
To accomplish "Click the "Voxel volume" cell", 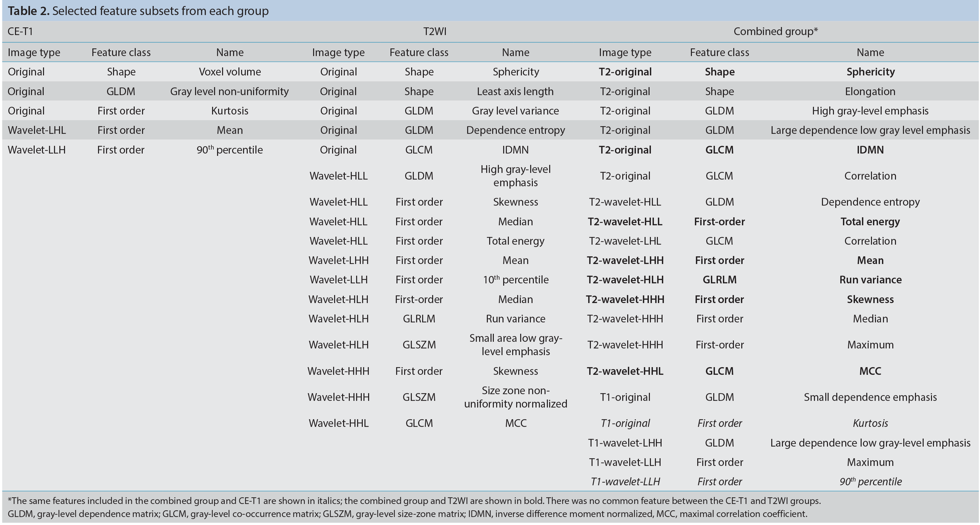I will coord(230,71).
